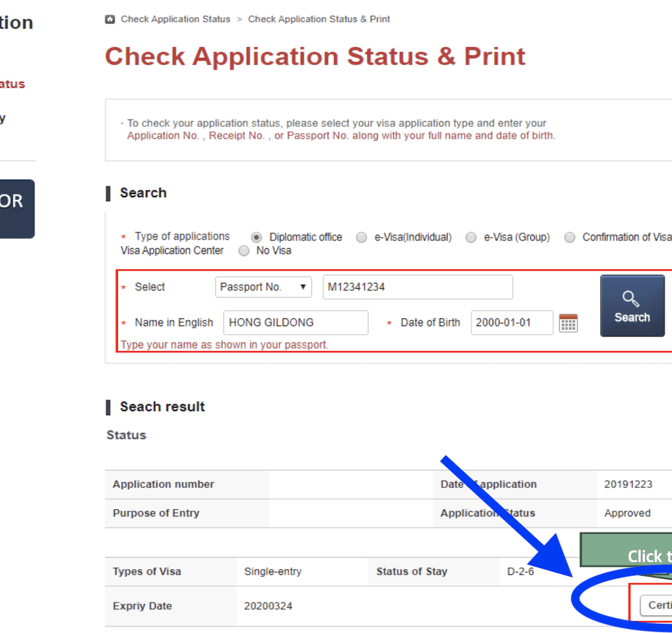This screenshot has height=633, width=672.
Task: Choose the e-Visa(Individual) application type
Action: point(362,237)
